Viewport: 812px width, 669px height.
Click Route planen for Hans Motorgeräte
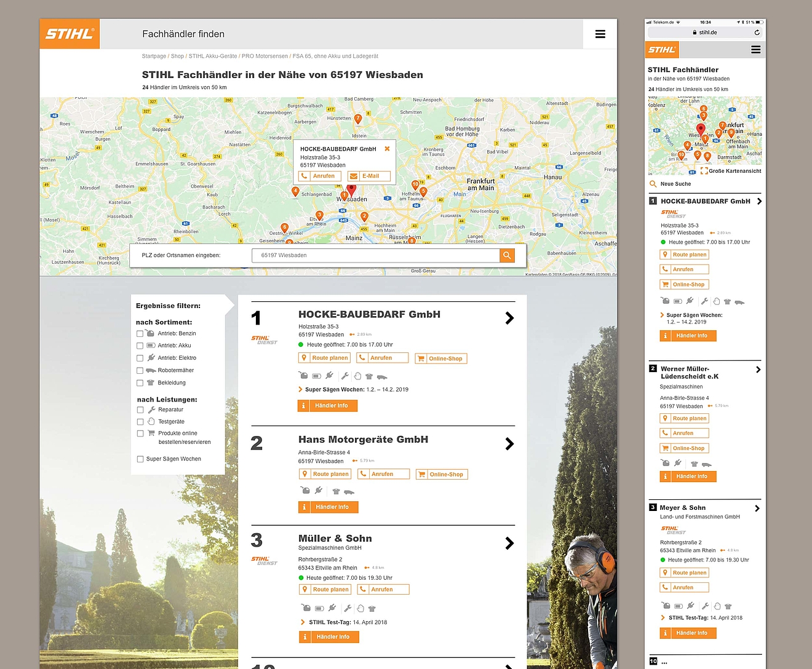click(x=325, y=474)
